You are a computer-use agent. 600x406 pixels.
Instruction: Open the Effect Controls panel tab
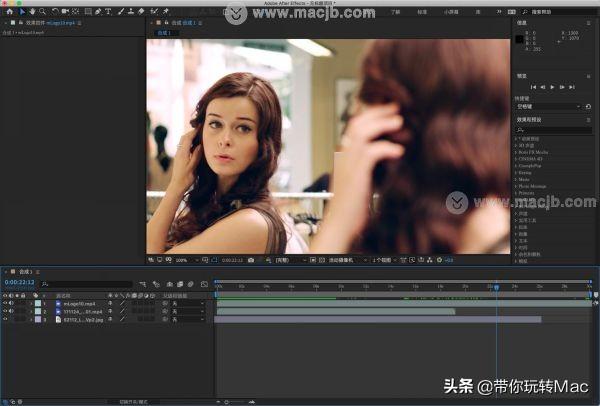50,23
